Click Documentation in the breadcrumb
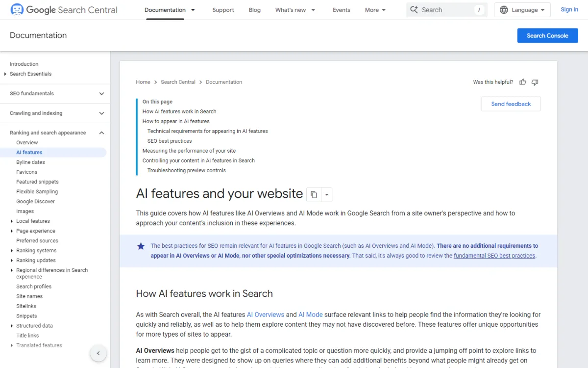Image resolution: width=588 pixels, height=368 pixels. (x=224, y=82)
